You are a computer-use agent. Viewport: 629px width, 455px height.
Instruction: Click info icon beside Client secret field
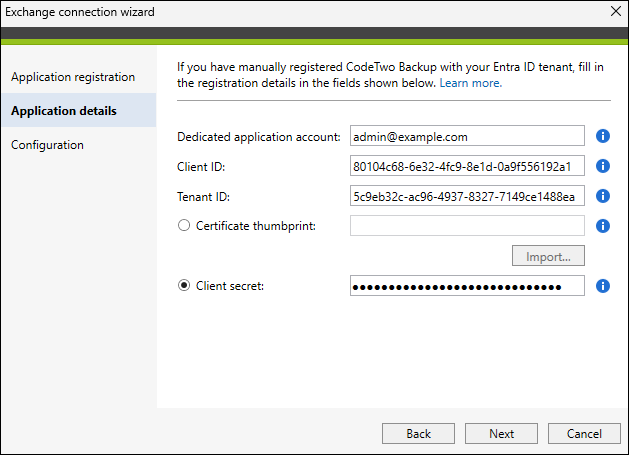point(603,286)
